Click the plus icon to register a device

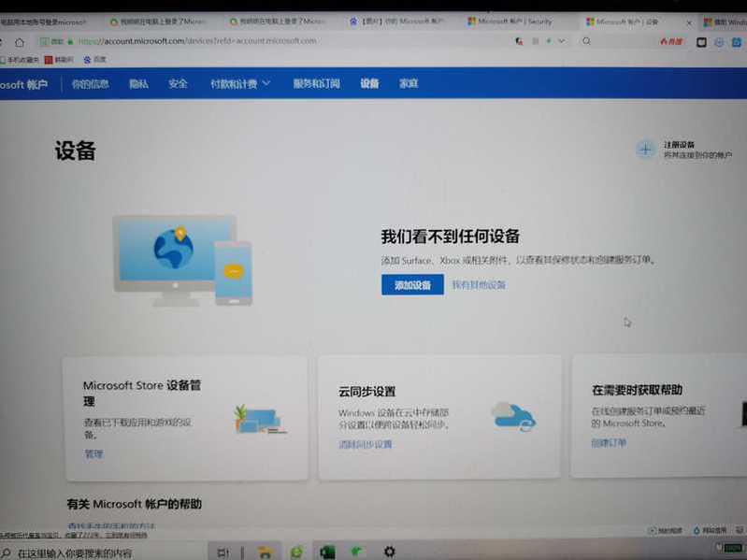coord(645,150)
